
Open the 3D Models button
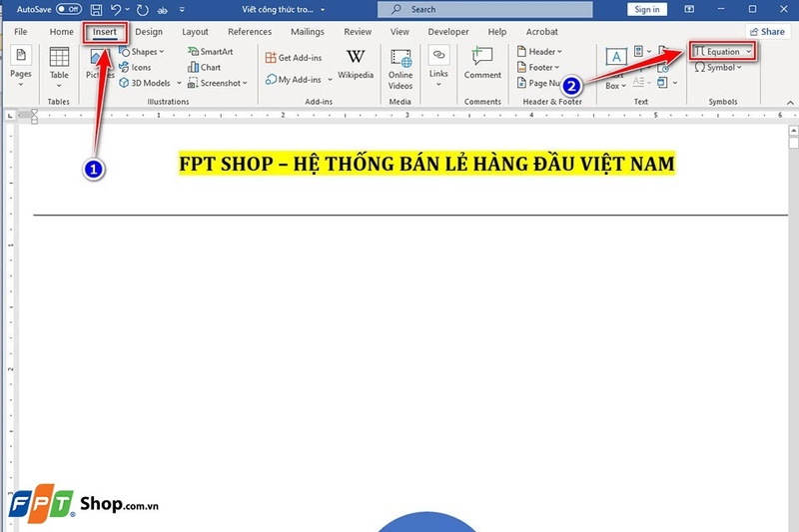145,83
